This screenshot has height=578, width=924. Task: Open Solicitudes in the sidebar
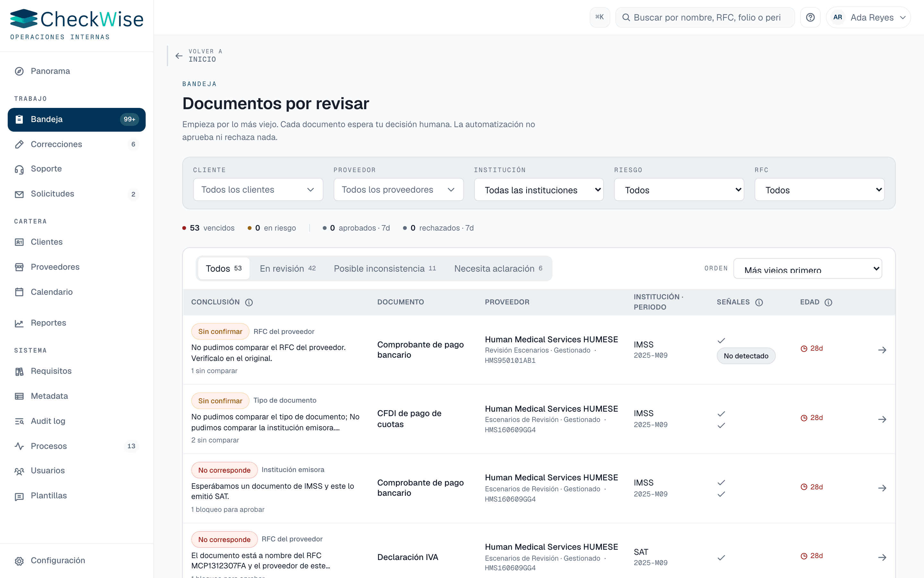tap(76, 194)
